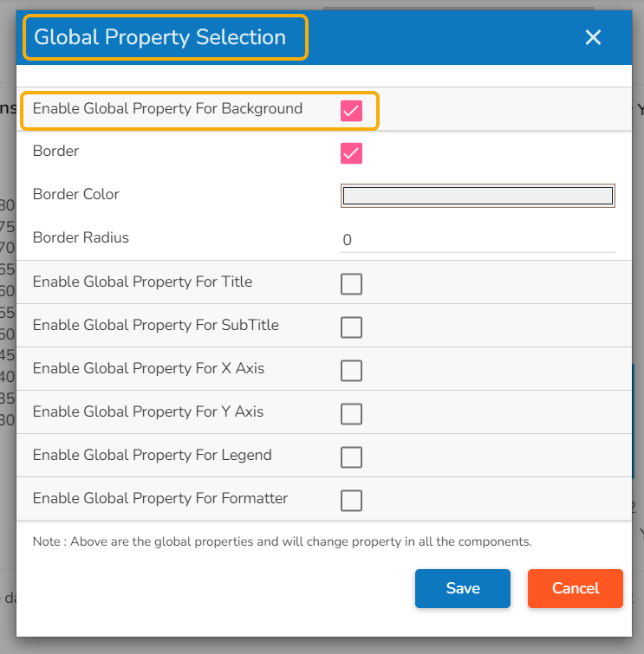Click the Border Color label
This screenshot has height=654, width=644.
76,194
